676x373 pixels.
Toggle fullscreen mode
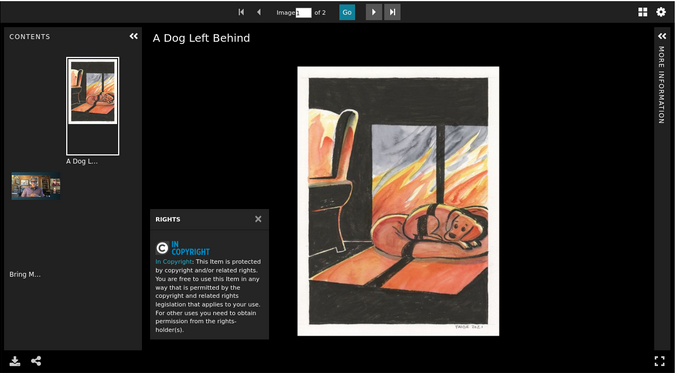tap(660, 361)
